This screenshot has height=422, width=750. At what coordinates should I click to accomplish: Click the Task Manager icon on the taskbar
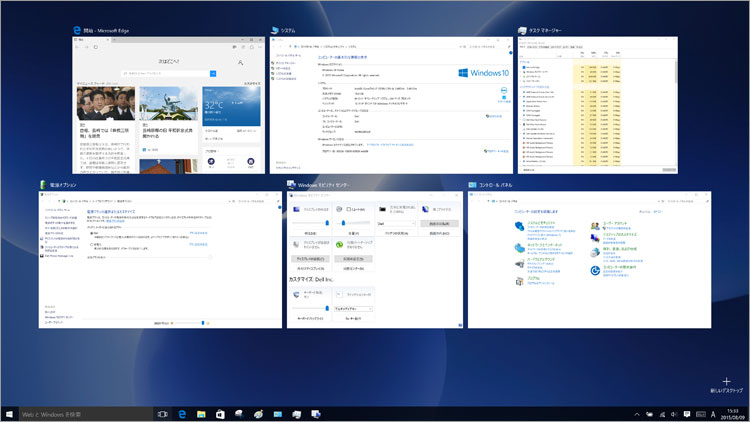coord(297,414)
